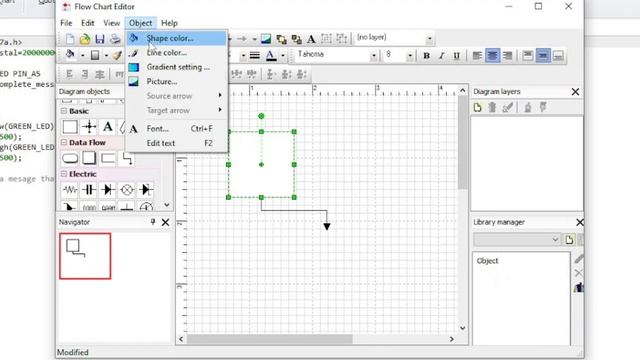Click the bring to front icon
The height and width of the screenshot is (360, 640).
click(x=281, y=39)
